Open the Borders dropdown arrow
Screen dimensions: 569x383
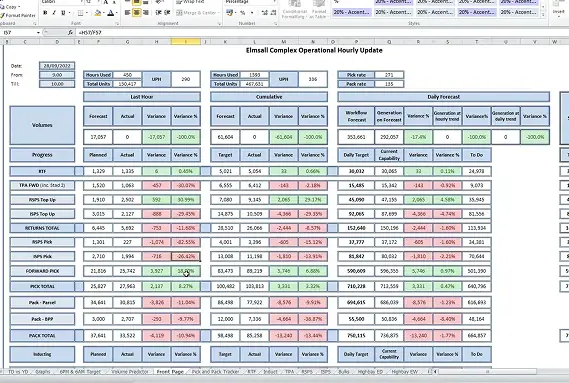[x=87, y=13]
